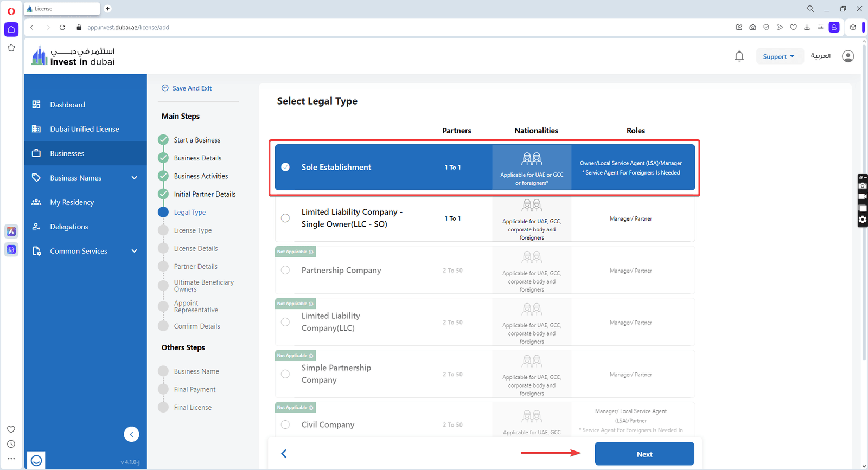Click the Invest in Dubai logo
The image size is (868, 470).
pyautogui.click(x=73, y=56)
